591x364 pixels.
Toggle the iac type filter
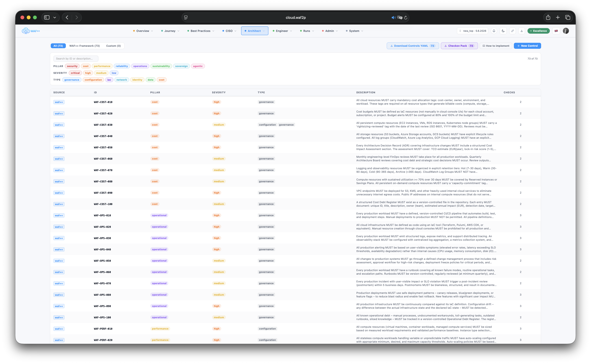tap(109, 80)
